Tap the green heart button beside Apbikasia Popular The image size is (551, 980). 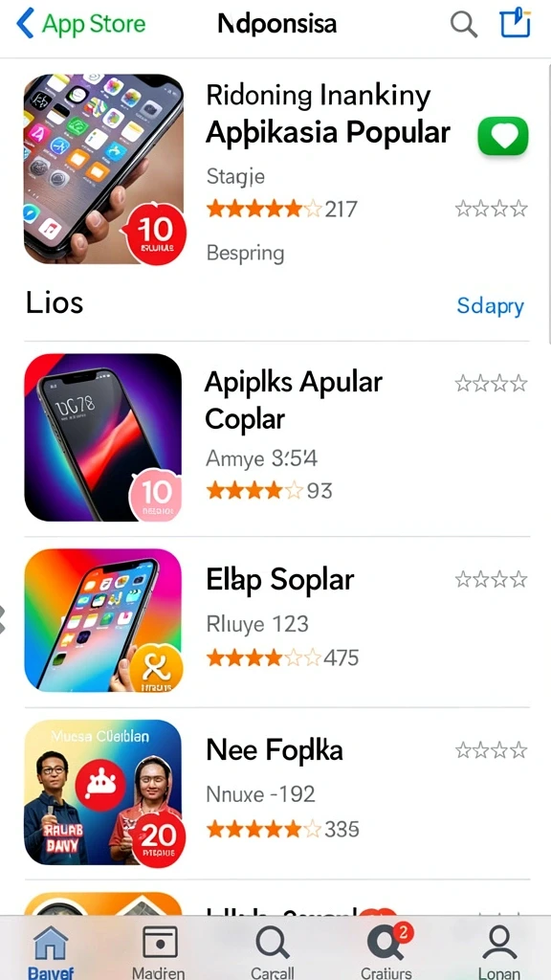[503, 136]
